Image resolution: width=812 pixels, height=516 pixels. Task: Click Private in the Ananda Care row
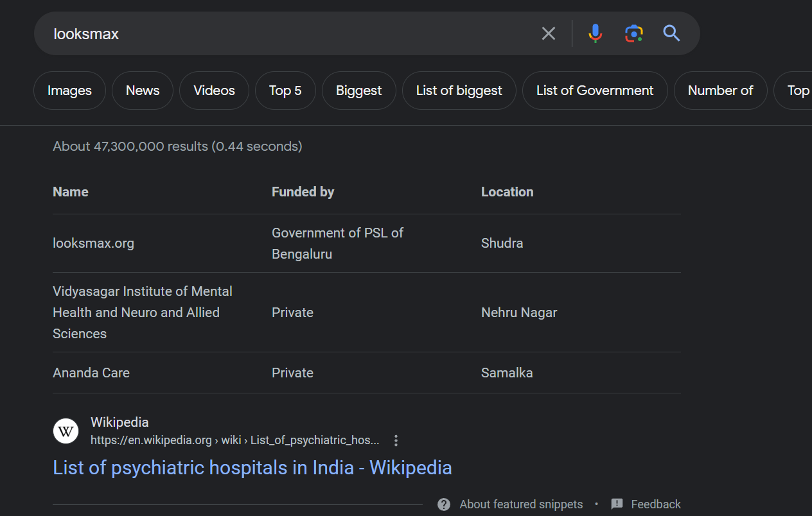(292, 373)
